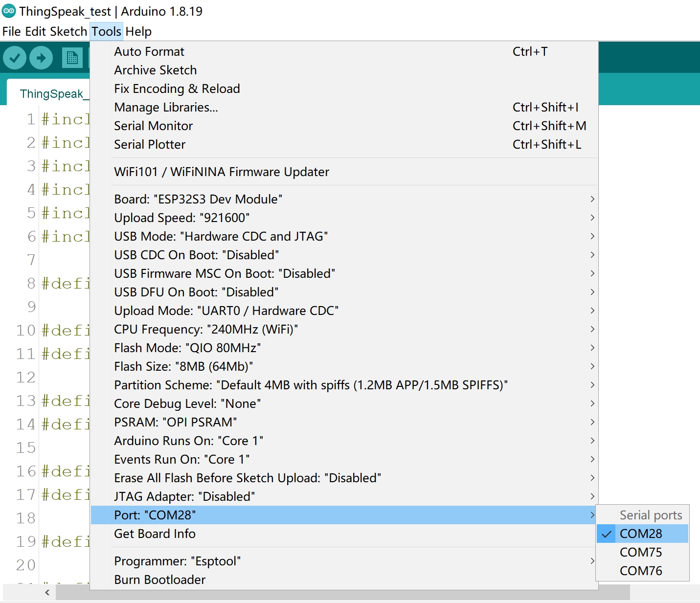Screen dimensions: 700x603
Task: Expand USB Mode Hardware CDC and JTAG submenu
Action: pyautogui.click(x=344, y=236)
